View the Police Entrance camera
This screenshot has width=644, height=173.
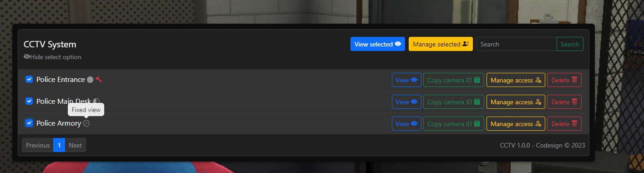406,80
